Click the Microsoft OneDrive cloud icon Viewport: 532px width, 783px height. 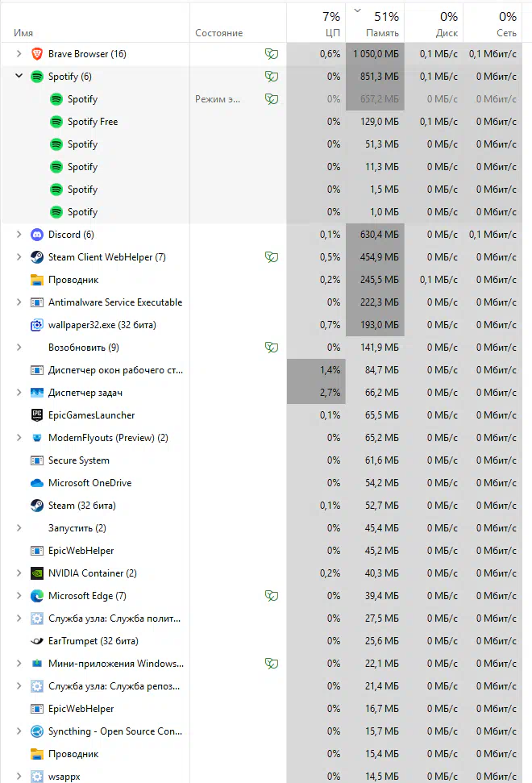point(37,483)
